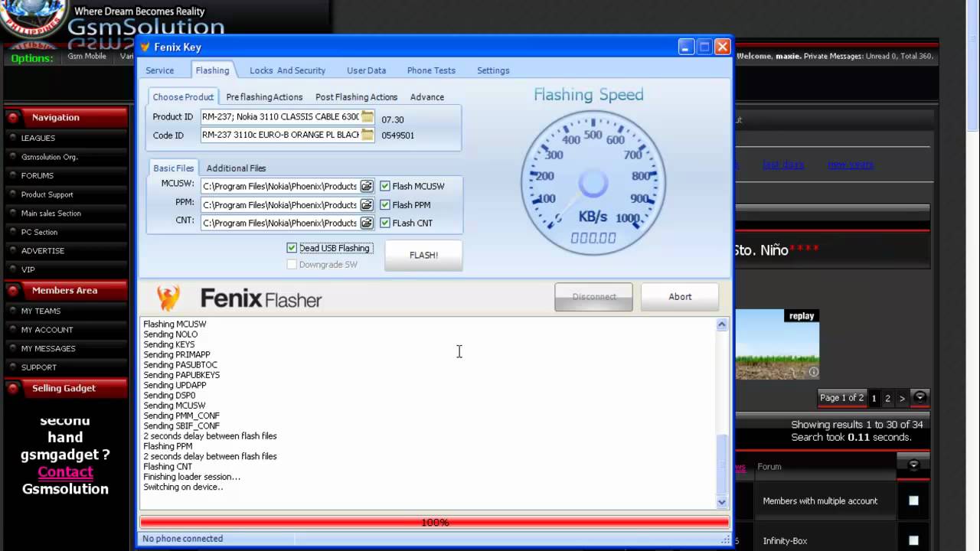Click the red Members Area header icon

click(x=13, y=291)
